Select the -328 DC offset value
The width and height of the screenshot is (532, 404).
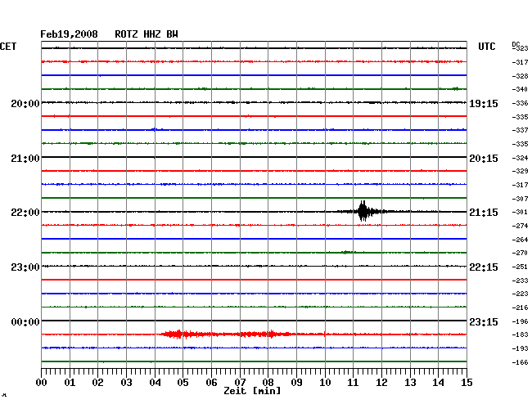point(520,76)
